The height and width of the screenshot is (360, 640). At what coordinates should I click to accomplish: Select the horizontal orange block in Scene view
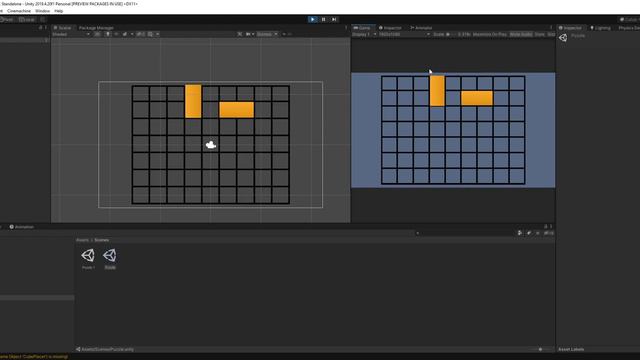[x=237, y=110]
